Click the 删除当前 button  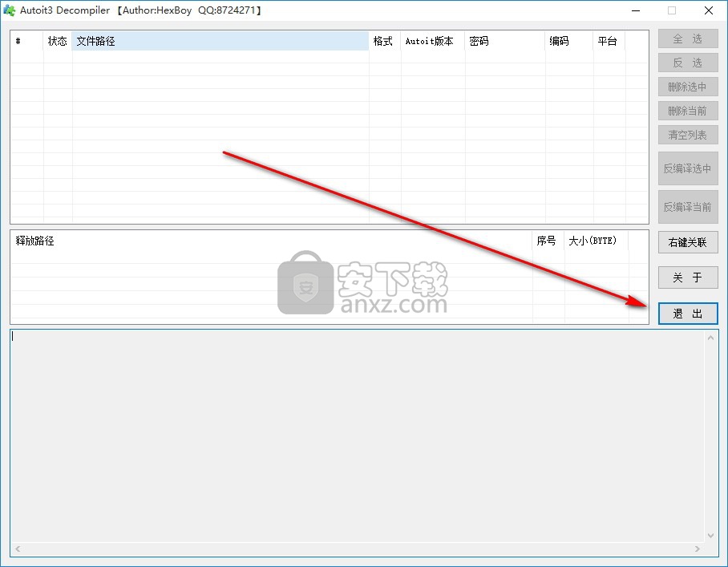(688, 111)
